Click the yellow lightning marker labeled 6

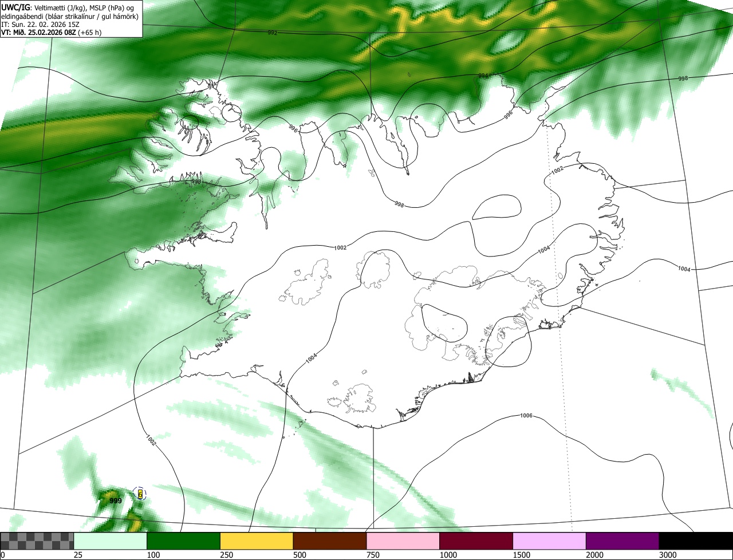140,494
